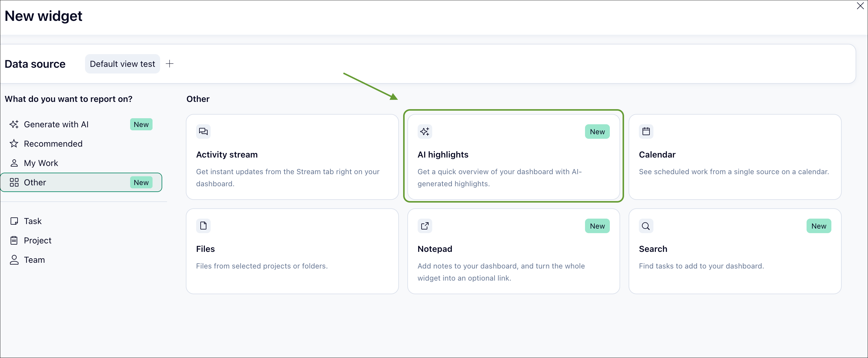The width and height of the screenshot is (868, 358).
Task: Choose the Team report category
Action: (x=34, y=260)
